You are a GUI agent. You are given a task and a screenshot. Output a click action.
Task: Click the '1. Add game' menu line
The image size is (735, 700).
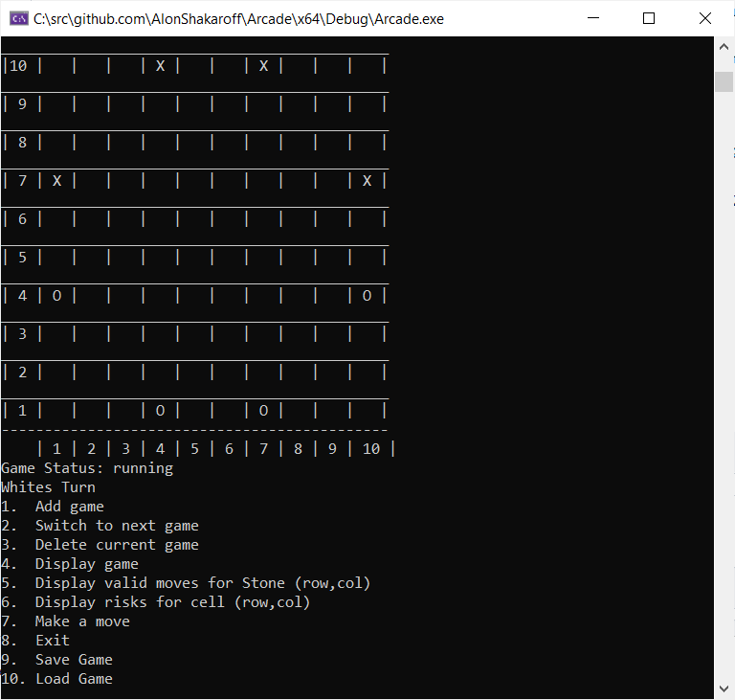click(x=53, y=507)
